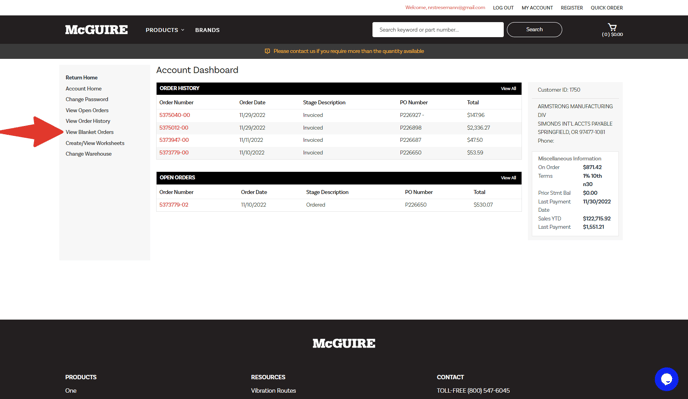This screenshot has width=688, height=399.
Task: Expand the Products dropdown menu
Action: (x=165, y=30)
